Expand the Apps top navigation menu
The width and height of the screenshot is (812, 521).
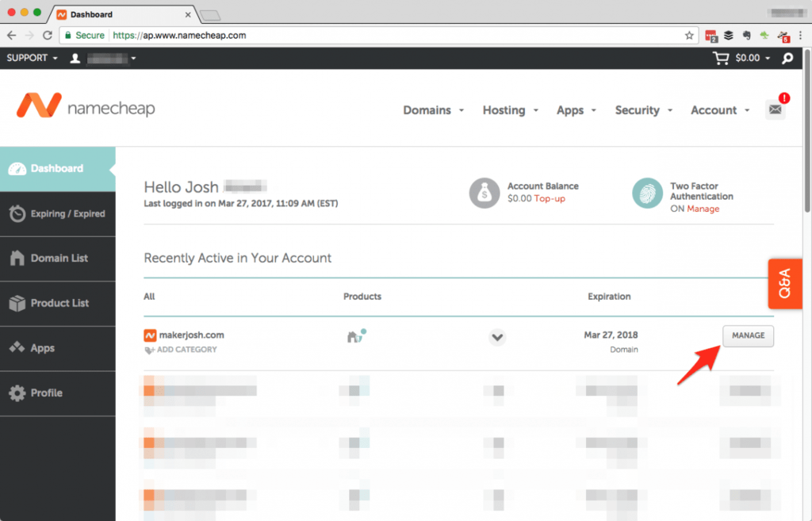pyautogui.click(x=576, y=110)
